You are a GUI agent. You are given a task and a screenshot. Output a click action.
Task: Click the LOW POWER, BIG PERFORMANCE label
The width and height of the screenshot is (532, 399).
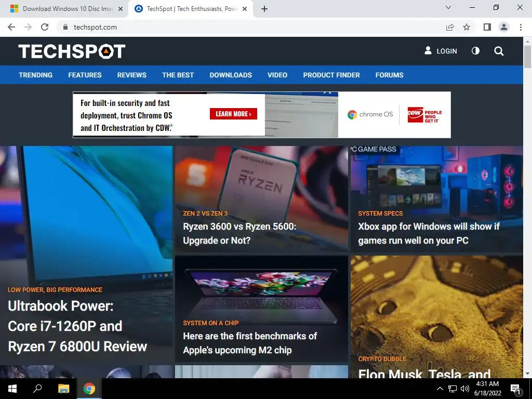(55, 290)
